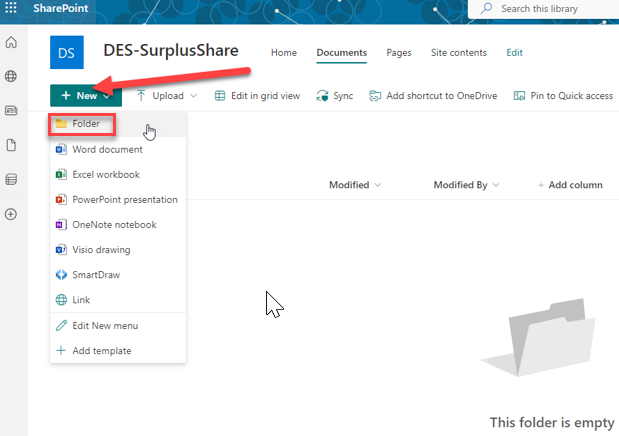This screenshot has height=436, width=619.
Task: Click the Visio drawing icon
Action: (x=61, y=250)
